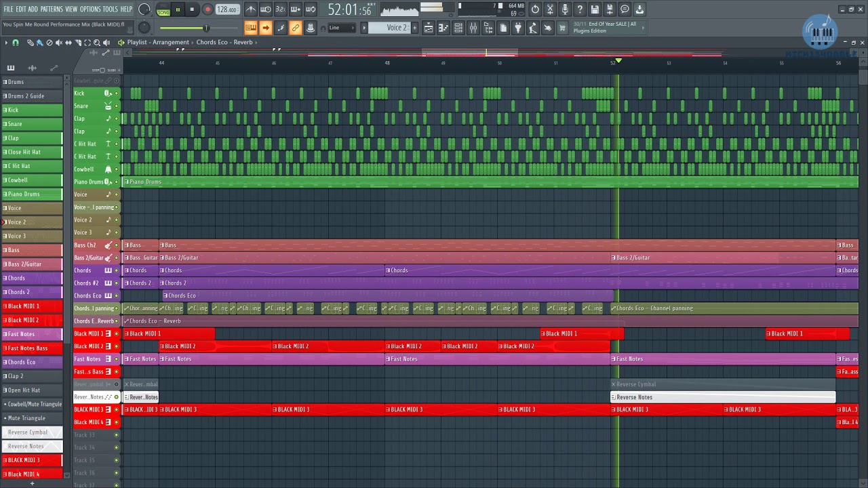Adjust the main pitch knob
Viewport: 868px width, 488px height.
click(144, 27)
